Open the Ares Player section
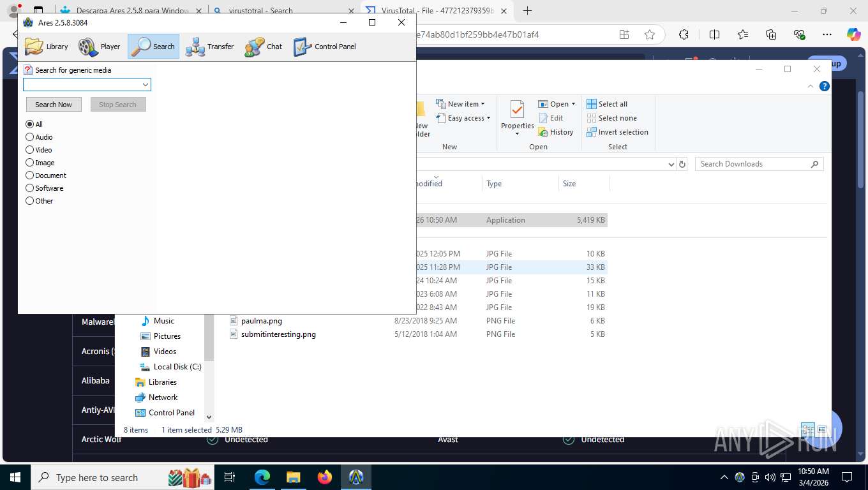The image size is (868, 490). point(100,47)
